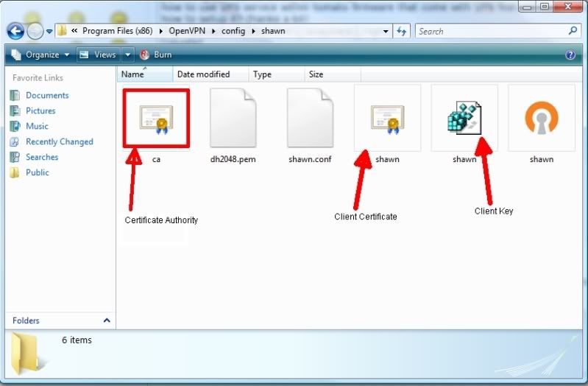The image size is (588, 386).
Task: Click the Burn toolbar button
Action: (x=155, y=55)
